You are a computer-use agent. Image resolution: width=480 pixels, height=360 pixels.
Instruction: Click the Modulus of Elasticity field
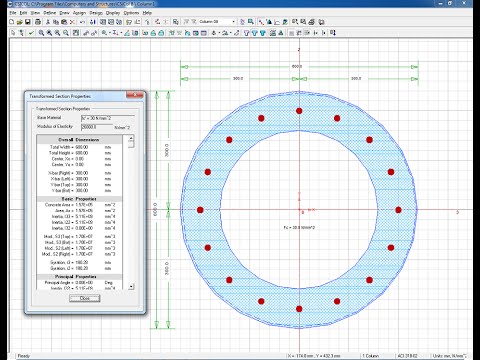click(97, 127)
